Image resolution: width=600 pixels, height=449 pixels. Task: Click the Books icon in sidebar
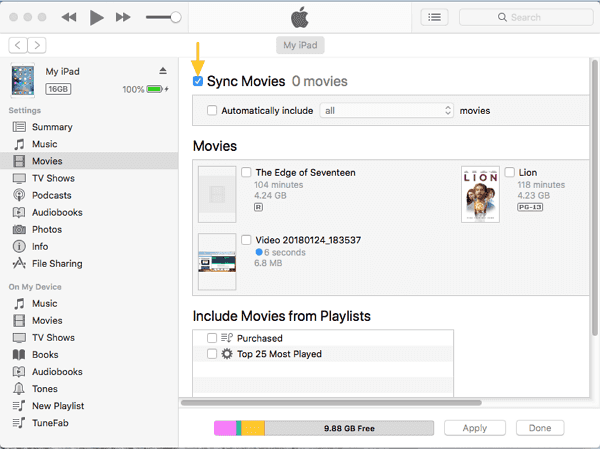coord(19,355)
